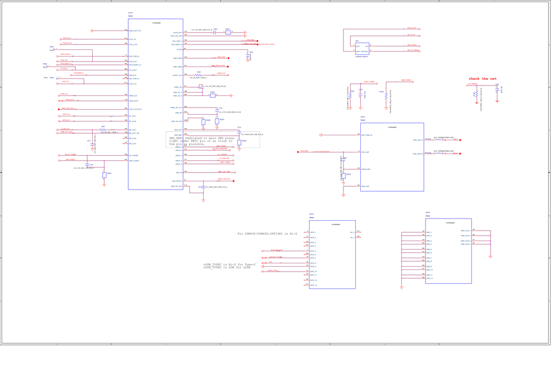555x392 pixels.
Task: Select the "uUSB_TYPEC is Hi-Z for Type-C" note
Action: coord(229,264)
